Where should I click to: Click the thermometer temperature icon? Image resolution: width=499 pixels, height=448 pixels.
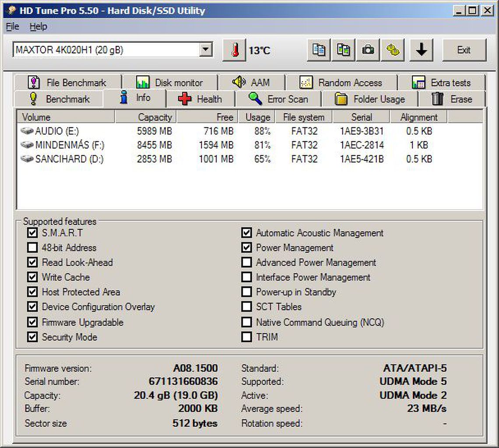(x=235, y=50)
